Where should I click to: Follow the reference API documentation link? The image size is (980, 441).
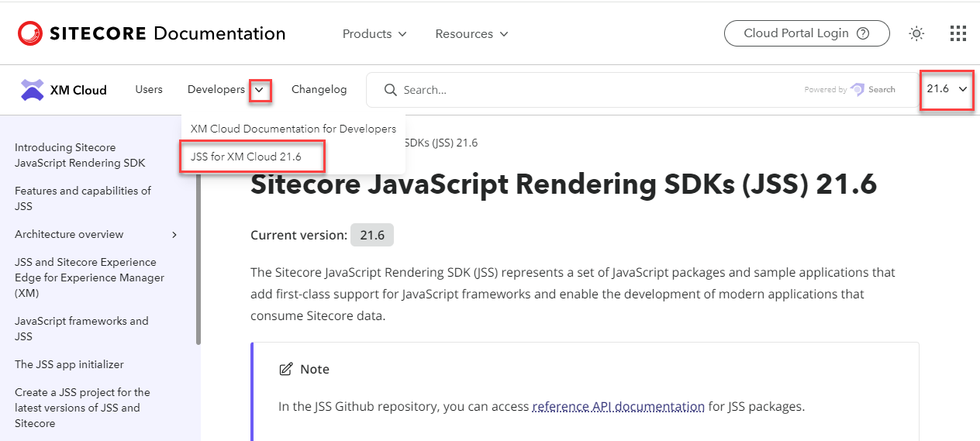pos(618,406)
